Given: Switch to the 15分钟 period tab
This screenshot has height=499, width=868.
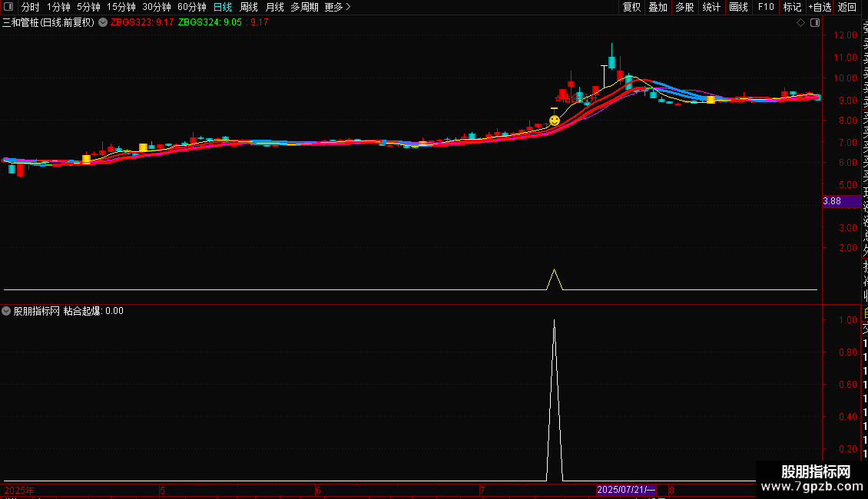Looking at the screenshot, I should (121, 7).
